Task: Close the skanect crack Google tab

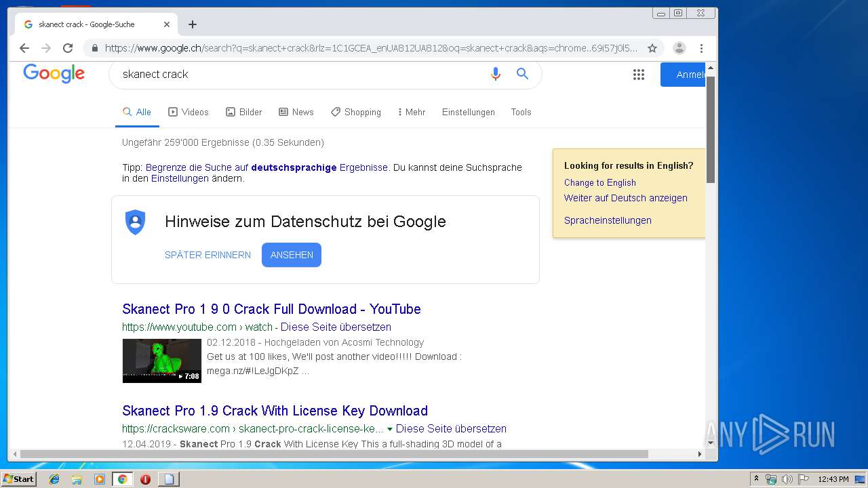Action: point(167,24)
